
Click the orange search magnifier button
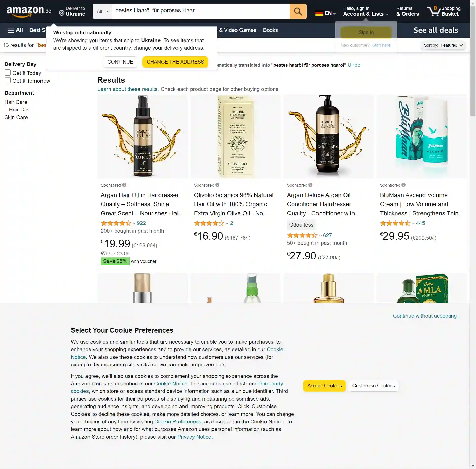click(298, 11)
